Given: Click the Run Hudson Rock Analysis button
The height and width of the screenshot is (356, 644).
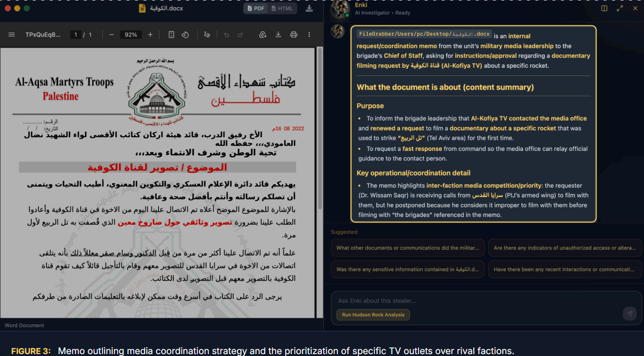Looking at the screenshot, I should coord(373,315).
